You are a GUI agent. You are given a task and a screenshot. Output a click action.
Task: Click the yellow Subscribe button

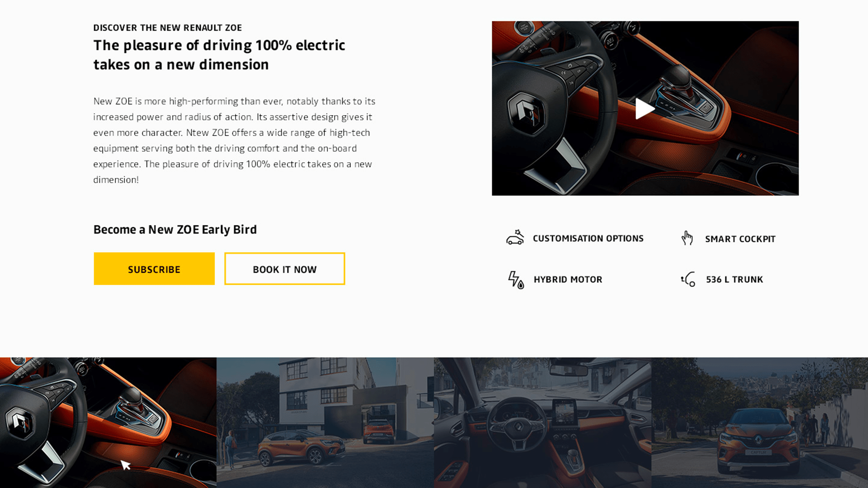[x=154, y=269]
